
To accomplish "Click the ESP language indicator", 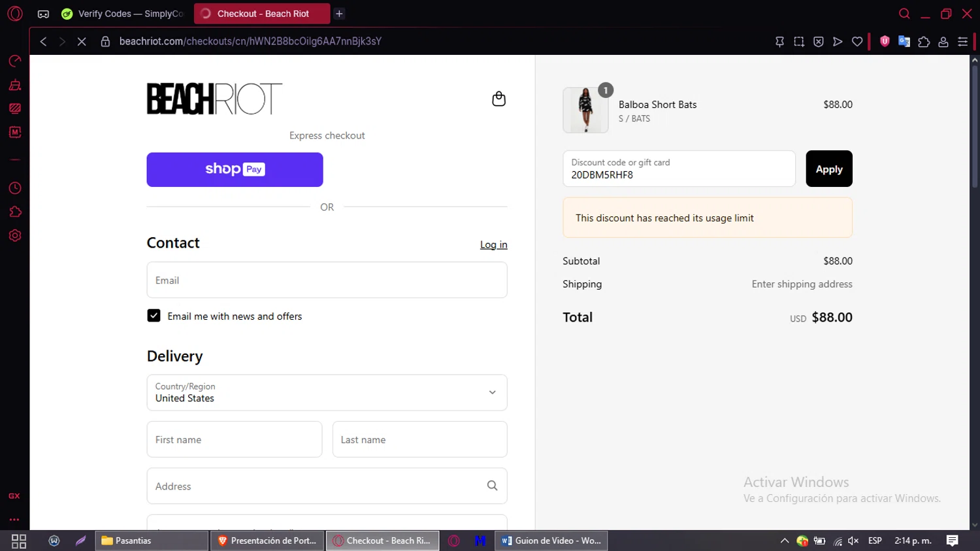I will pyautogui.click(x=875, y=541).
